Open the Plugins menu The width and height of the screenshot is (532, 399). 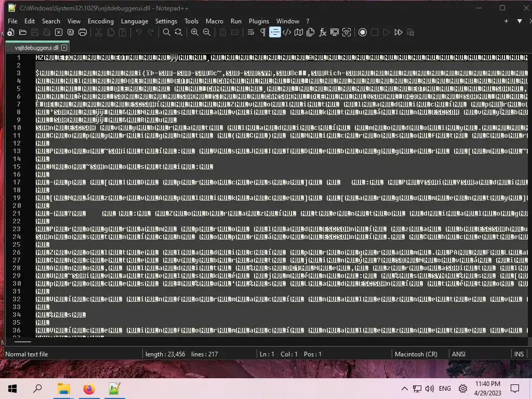point(259,21)
